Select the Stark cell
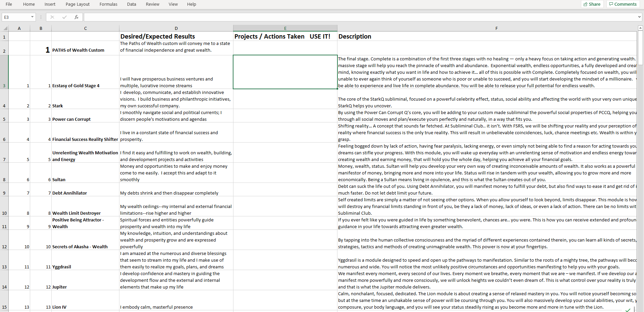 85,99
